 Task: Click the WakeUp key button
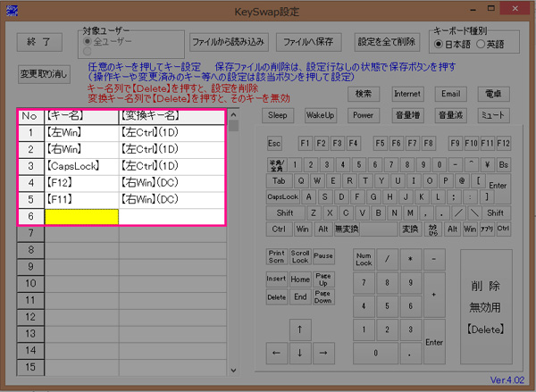(321, 115)
